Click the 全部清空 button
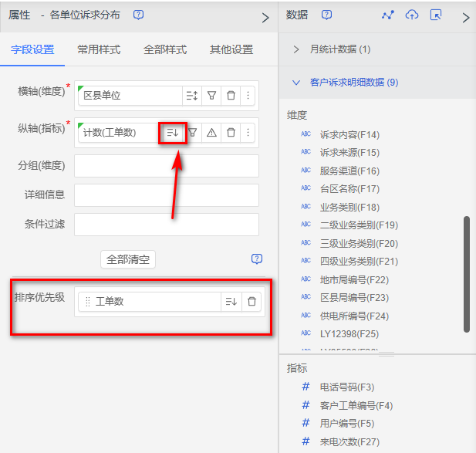This screenshot has width=476, height=453. pos(128,259)
